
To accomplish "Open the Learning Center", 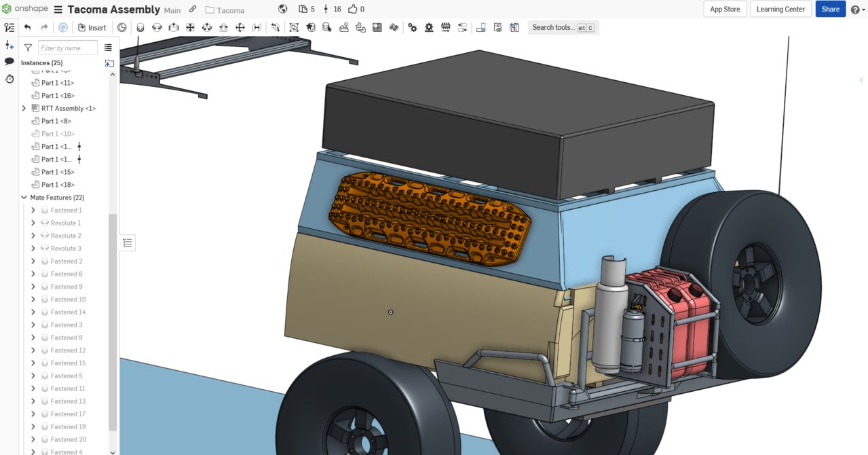I will click(x=780, y=10).
